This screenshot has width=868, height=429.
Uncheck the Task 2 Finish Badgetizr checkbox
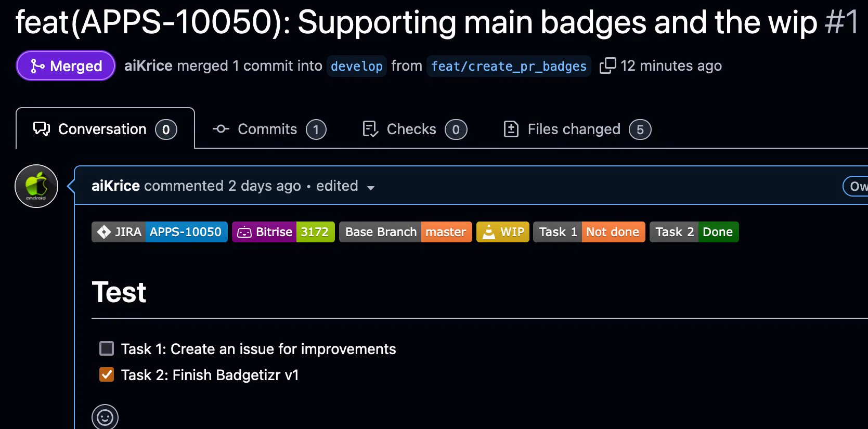pyautogui.click(x=107, y=374)
